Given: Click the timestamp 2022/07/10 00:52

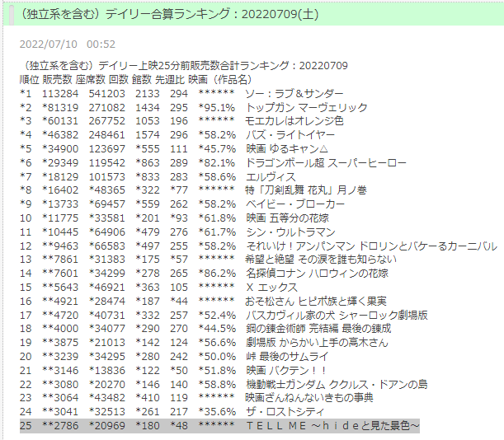Looking at the screenshot, I should click(68, 44).
